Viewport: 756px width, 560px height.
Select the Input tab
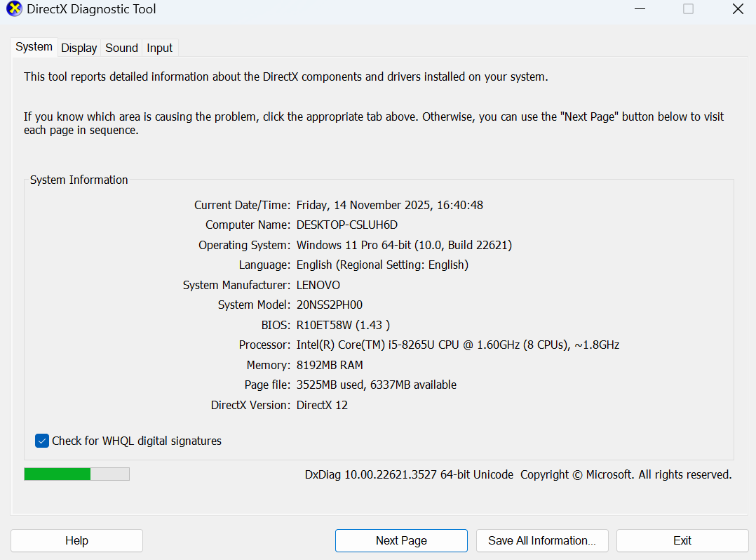pos(160,48)
